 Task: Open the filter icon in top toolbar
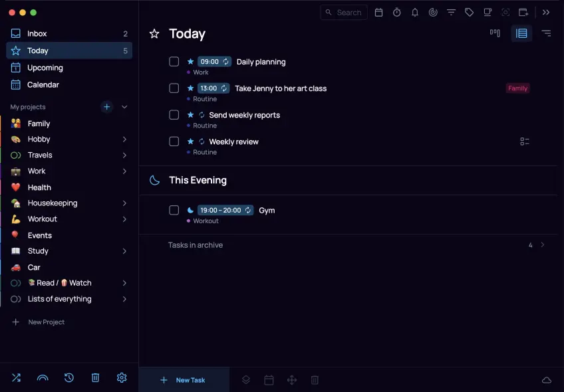click(452, 13)
